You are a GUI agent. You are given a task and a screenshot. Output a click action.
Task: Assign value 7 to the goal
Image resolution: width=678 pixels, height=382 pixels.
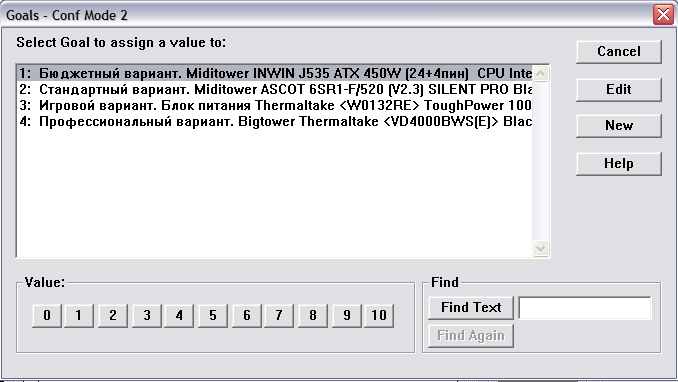[x=279, y=315]
